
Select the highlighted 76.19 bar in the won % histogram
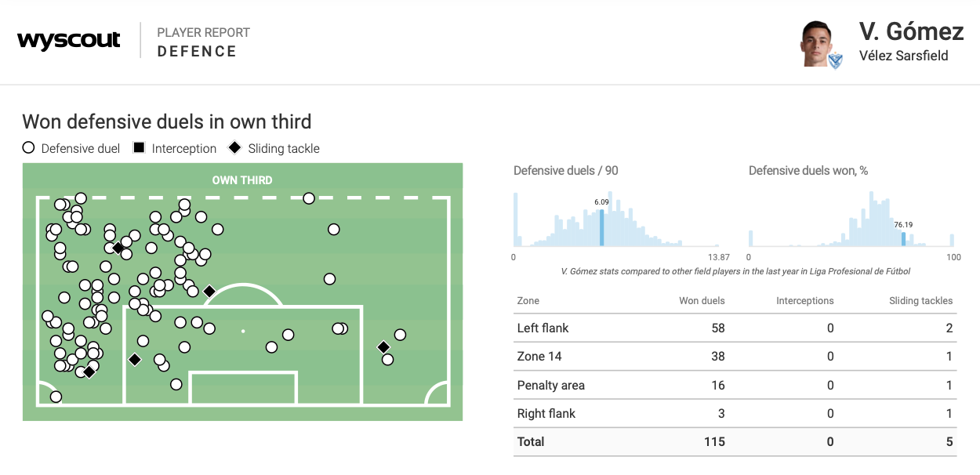click(903, 240)
